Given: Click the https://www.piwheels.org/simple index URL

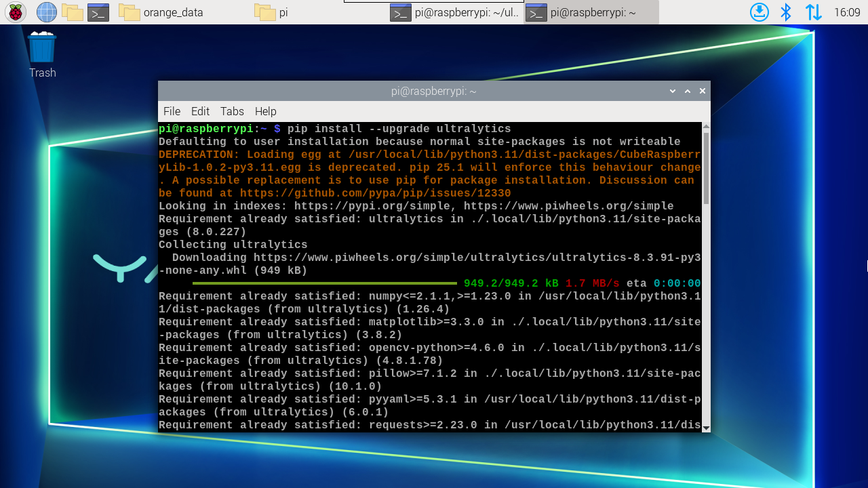Looking at the screenshot, I should [569, 206].
